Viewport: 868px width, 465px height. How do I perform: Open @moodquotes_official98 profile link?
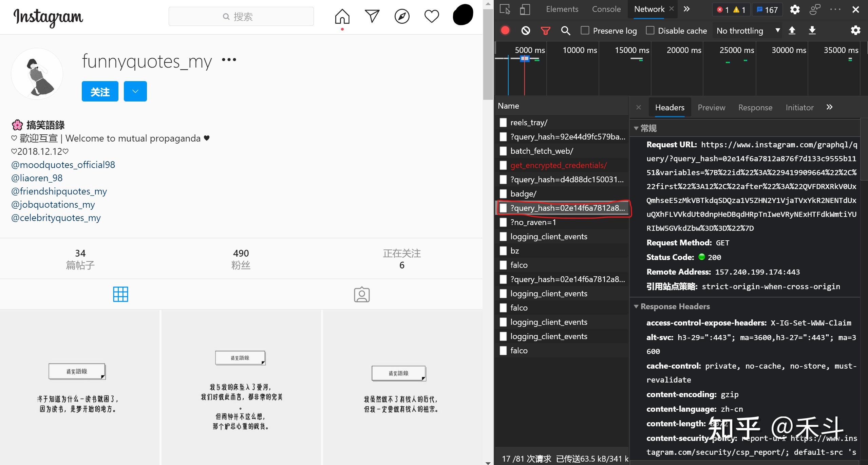coord(63,165)
